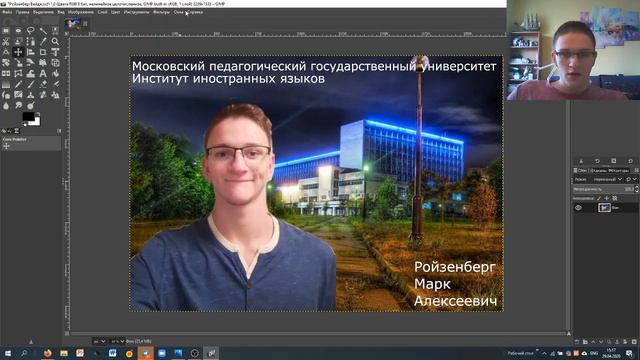Select the Ellipse Select tool
This screenshot has width=640, height=360.
pyautogui.click(x=18, y=31)
